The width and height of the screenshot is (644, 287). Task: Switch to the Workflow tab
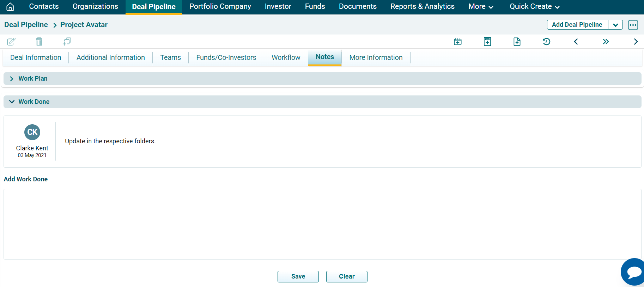[x=286, y=57]
